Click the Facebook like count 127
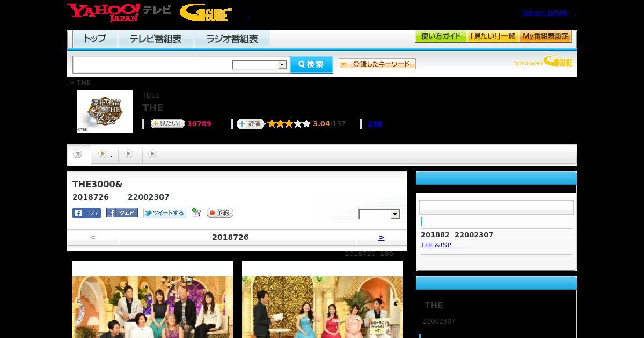644x338 pixels. click(87, 213)
